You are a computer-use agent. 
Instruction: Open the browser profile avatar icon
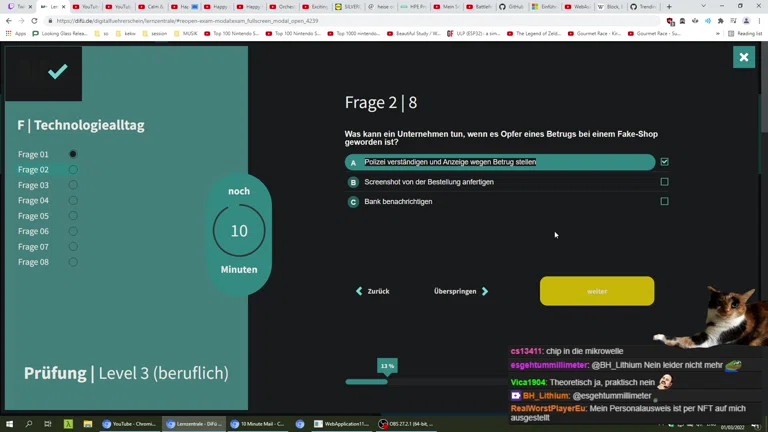pos(746,21)
